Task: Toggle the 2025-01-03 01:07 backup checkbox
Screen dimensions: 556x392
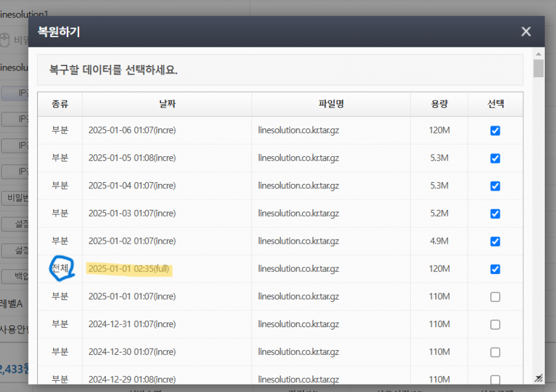Action: click(495, 214)
